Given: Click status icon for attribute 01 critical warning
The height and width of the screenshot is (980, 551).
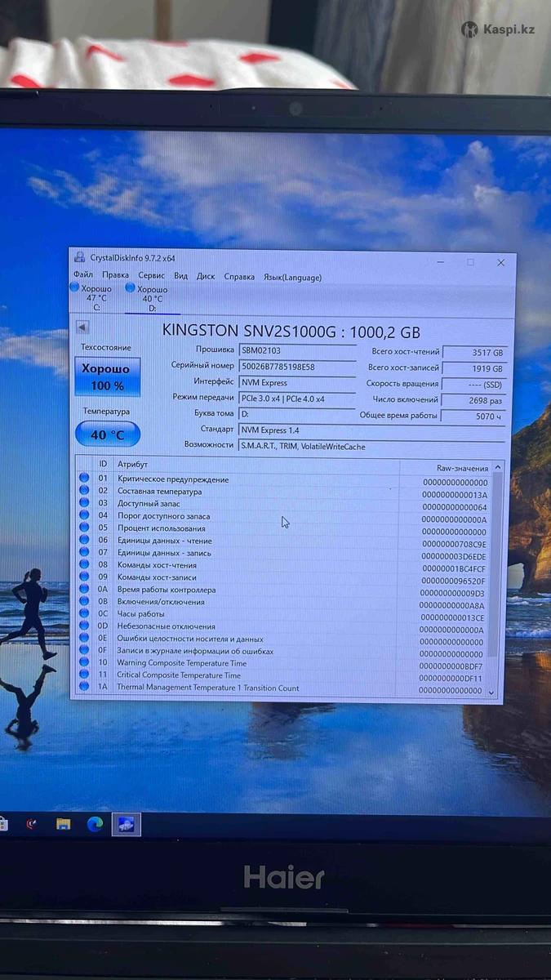Looking at the screenshot, I should [84, 479].
